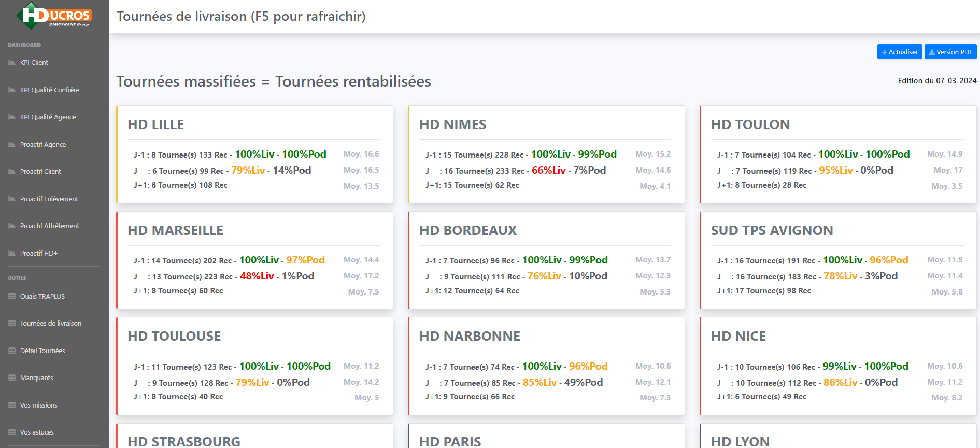The image size is (980, 448).
Task: Click the chart icon beside KPI Qualité Agence
Action: [12, 117]
